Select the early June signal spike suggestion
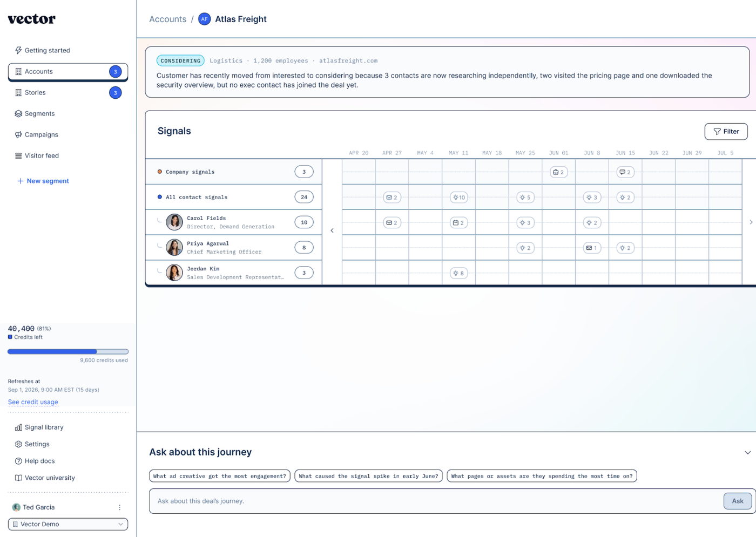 pos(369,476)
